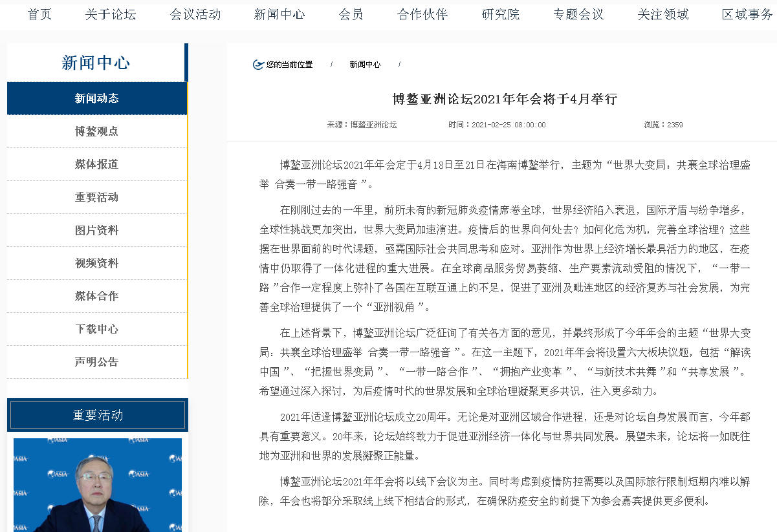This screenshot has height=532, width=777.
Task: Click 合作伙伴 in the top navigation
Action: coord(422,14)
